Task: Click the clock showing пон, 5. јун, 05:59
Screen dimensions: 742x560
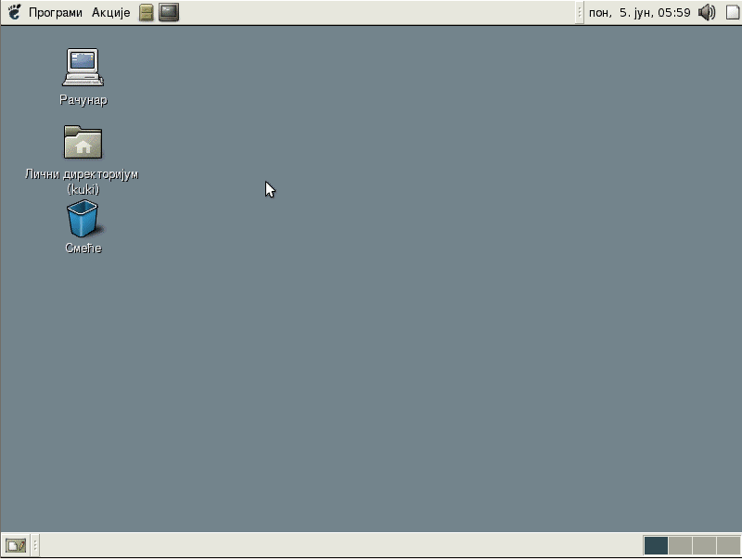Action: (639, 13)
